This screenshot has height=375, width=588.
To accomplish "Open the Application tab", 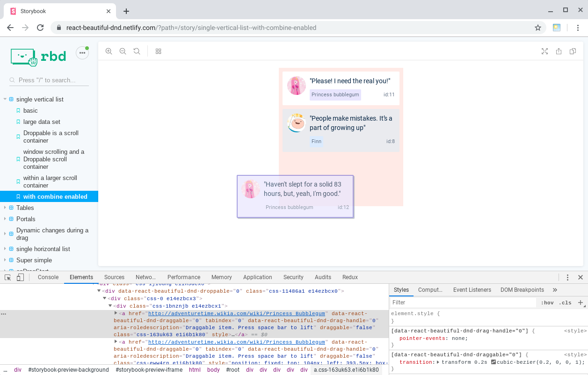I will click(258, 277).
